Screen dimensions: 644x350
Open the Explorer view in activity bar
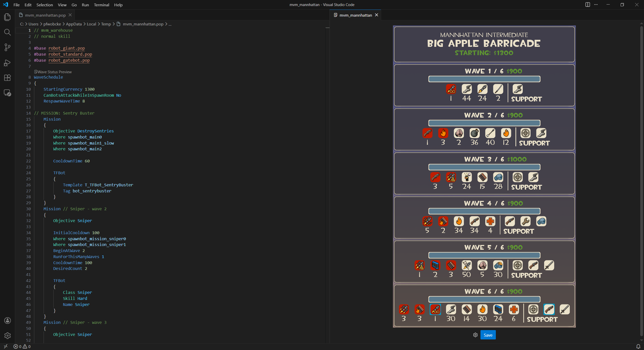(x=7, y=17)
